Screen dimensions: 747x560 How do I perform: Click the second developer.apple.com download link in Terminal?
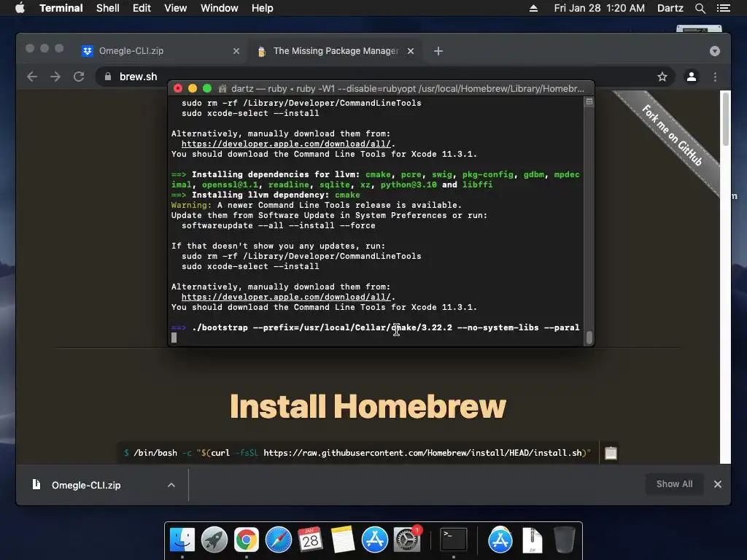click(x=286, y=297)
